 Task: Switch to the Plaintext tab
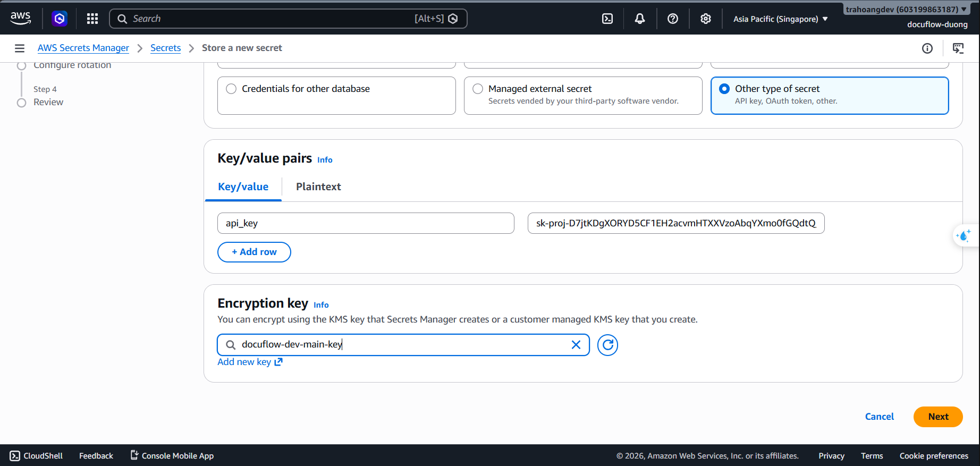click(318, 187)
